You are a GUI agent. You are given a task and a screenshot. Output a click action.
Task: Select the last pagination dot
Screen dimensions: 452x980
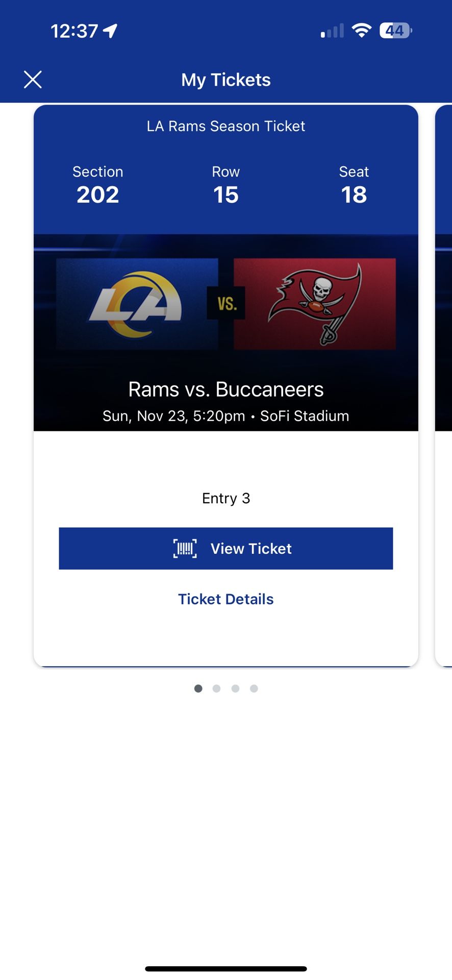254,688
